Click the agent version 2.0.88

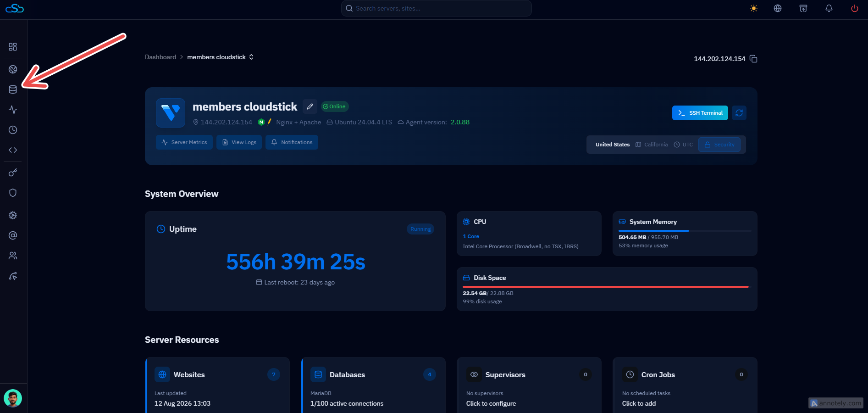pos(460,122)
